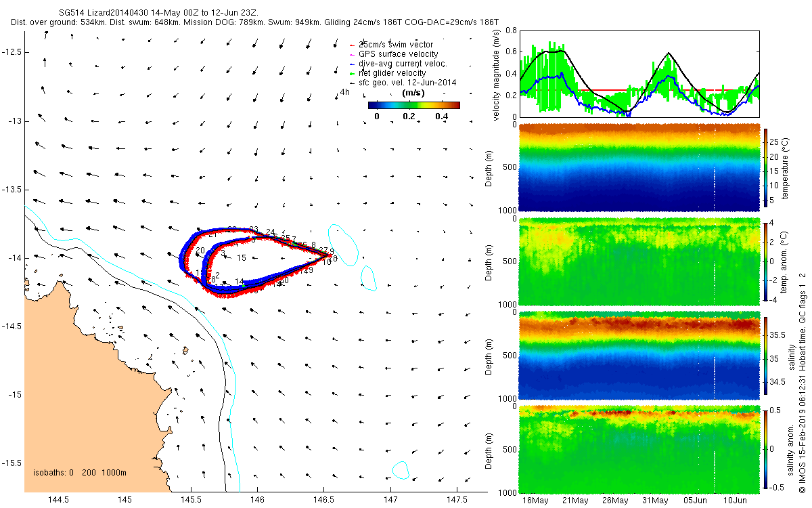Click the 16May date tick label
The image size is (812, 508).
coord(536,500)
